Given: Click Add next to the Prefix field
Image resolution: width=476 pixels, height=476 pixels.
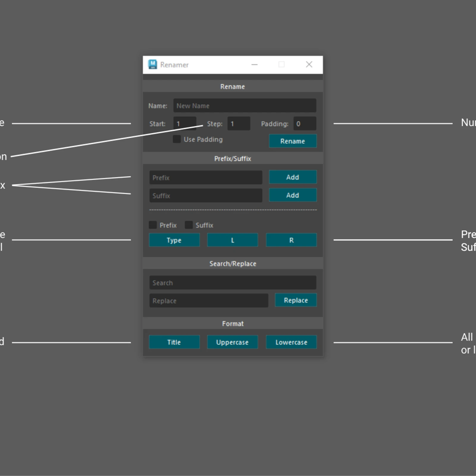Looking at the screenshot, I should point(293,177).
